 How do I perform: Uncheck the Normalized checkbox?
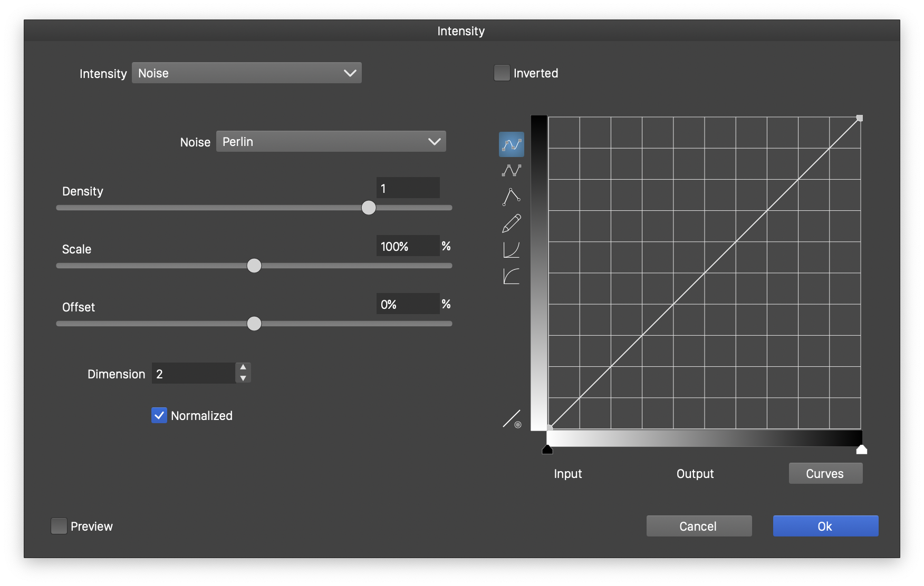coord(159,416)
